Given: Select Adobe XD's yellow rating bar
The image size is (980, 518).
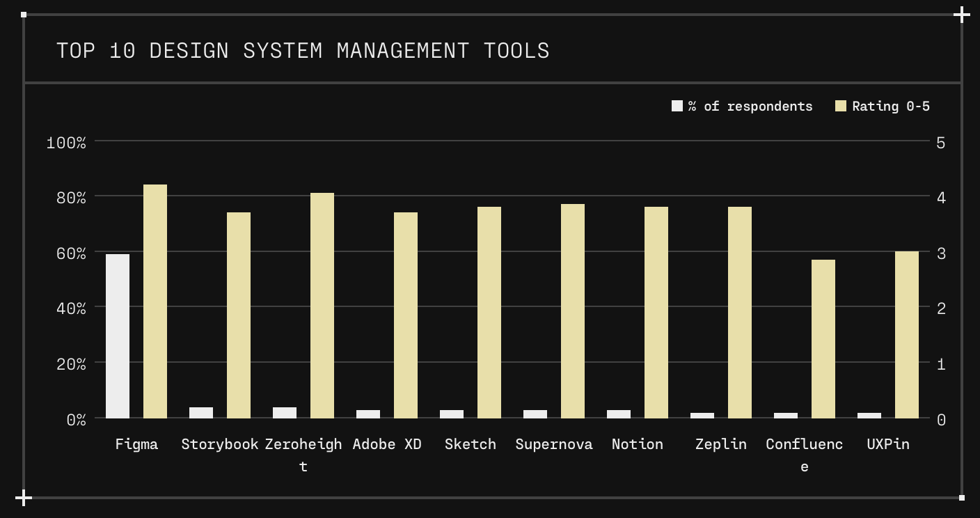Looking at the screenshot, I should pyautogui.click(x=406, y=315).
